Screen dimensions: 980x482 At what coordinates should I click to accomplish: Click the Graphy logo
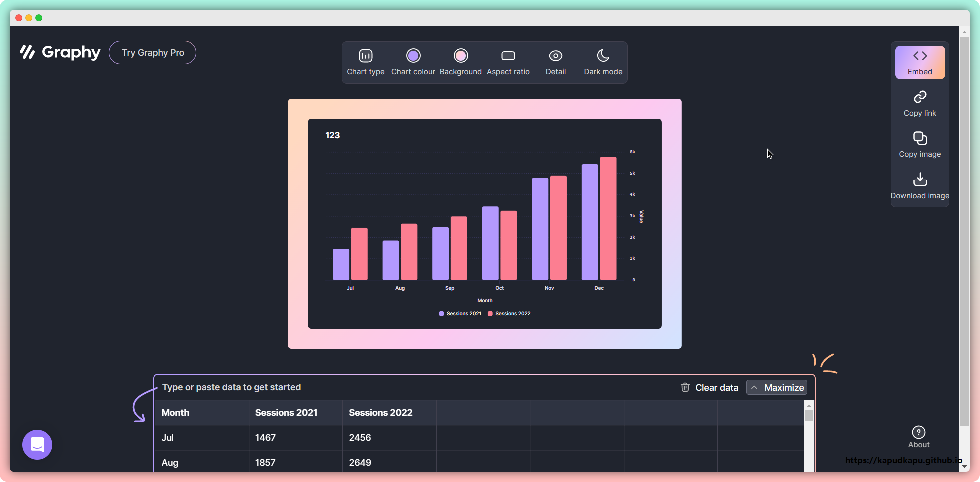[x=60, y=52]
